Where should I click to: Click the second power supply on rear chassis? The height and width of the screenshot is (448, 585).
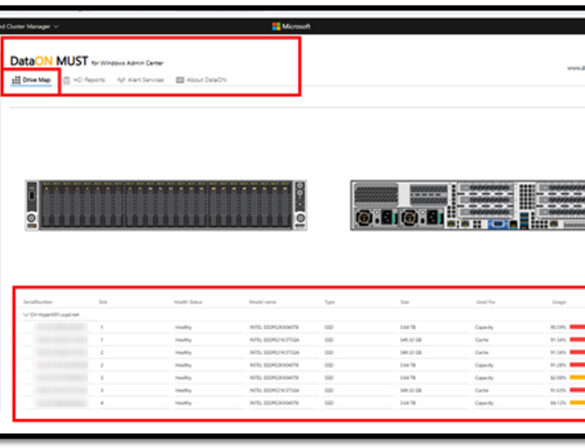[x=421, y=217]
